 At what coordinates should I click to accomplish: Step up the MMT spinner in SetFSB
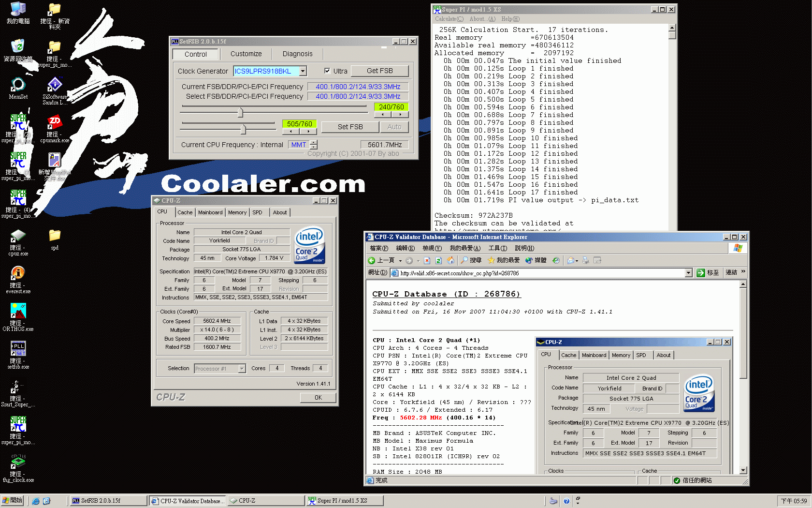(x=314, y=142)
